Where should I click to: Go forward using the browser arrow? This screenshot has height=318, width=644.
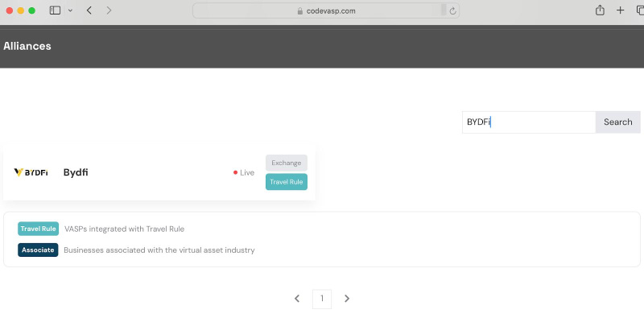coord(109,10)
